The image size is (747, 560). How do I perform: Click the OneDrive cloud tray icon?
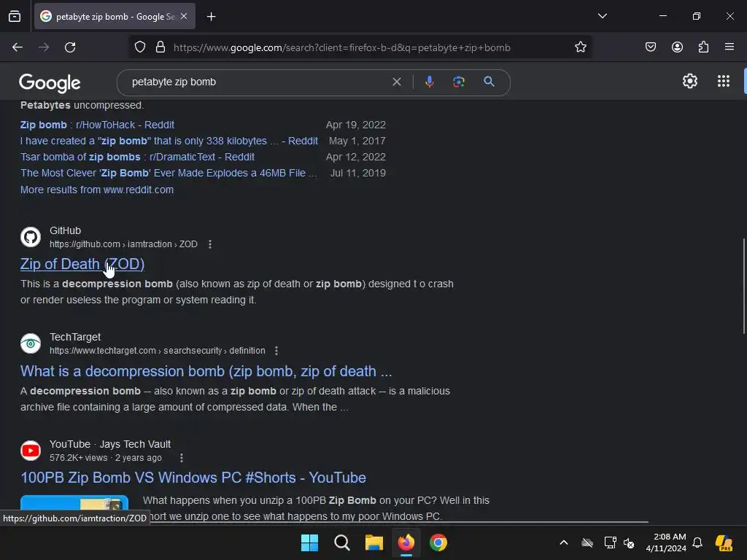point(587,542)
